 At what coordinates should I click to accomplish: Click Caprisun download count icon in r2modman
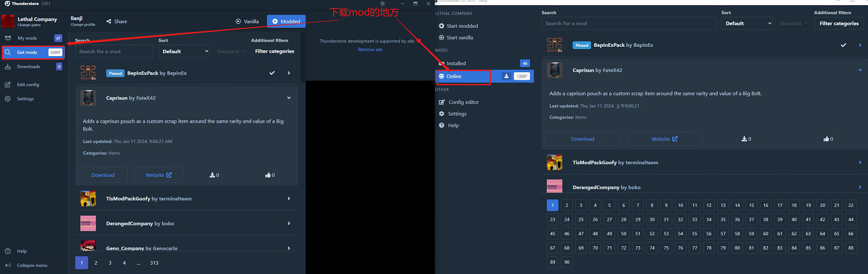click(744, 139)
